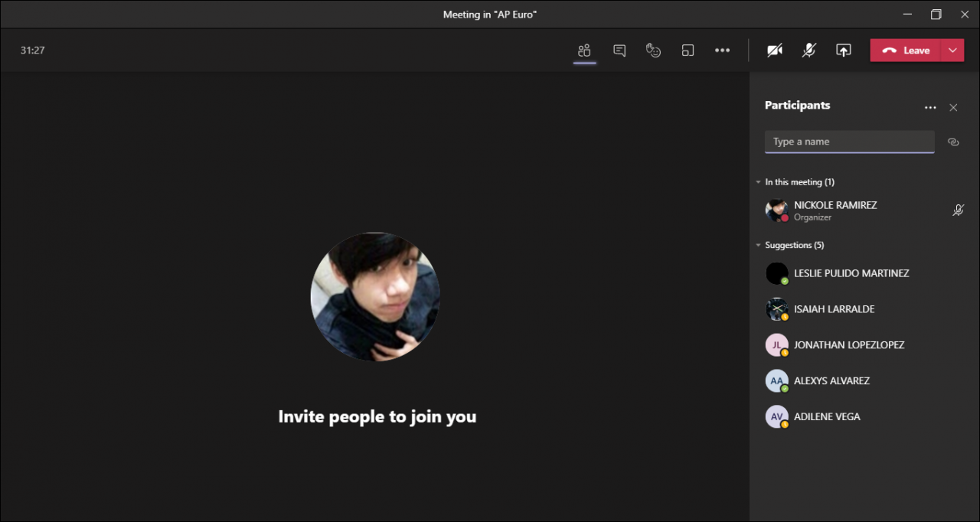Click the AA initials avatar

click(777, 380)
